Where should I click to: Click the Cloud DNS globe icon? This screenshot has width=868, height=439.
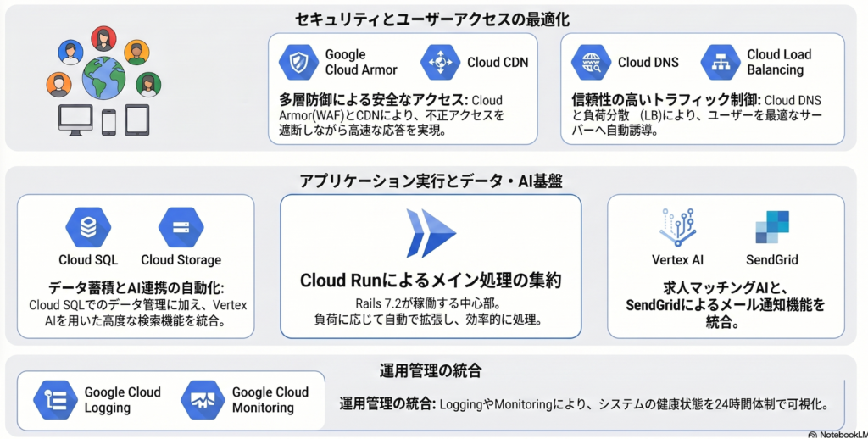[593, 63]
